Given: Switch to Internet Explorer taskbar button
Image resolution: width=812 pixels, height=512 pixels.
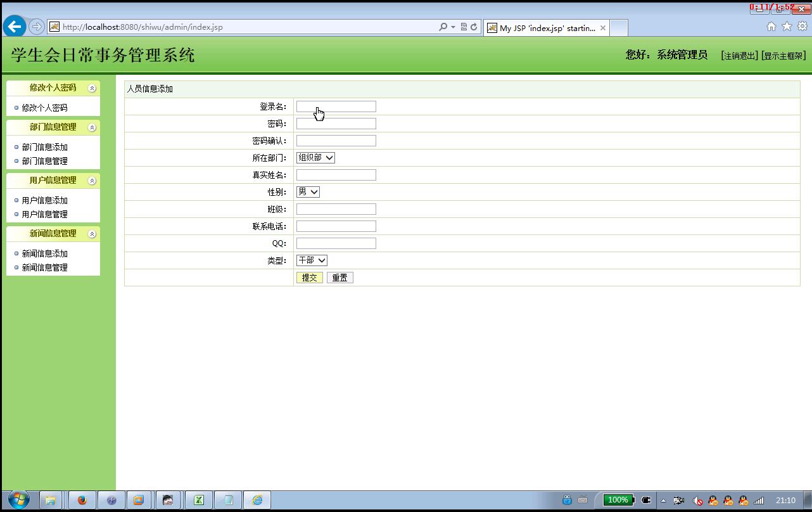Looking at the screenshot, I should click(257, 500).
